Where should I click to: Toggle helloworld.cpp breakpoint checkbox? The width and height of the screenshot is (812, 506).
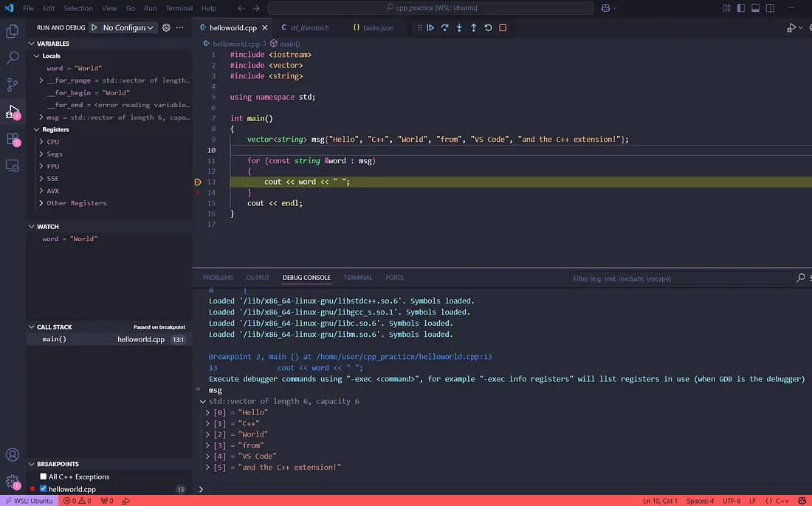click(x=44, y=489)
